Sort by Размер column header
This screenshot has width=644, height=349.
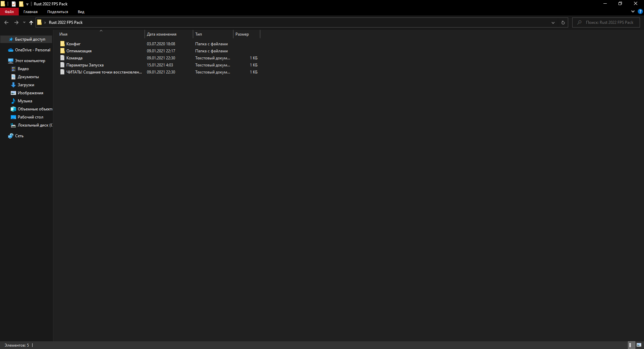click(247, 34)
